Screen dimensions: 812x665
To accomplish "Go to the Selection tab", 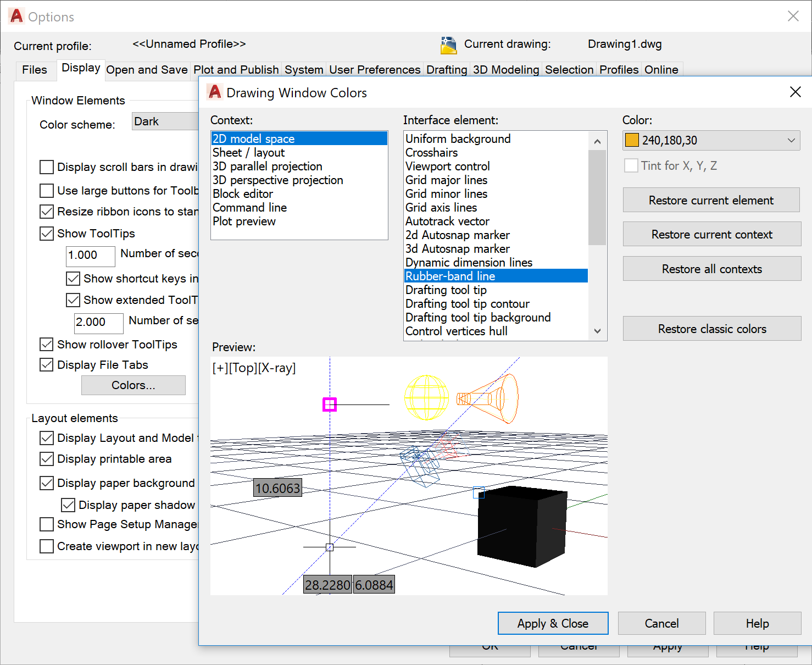I will 569,70.
